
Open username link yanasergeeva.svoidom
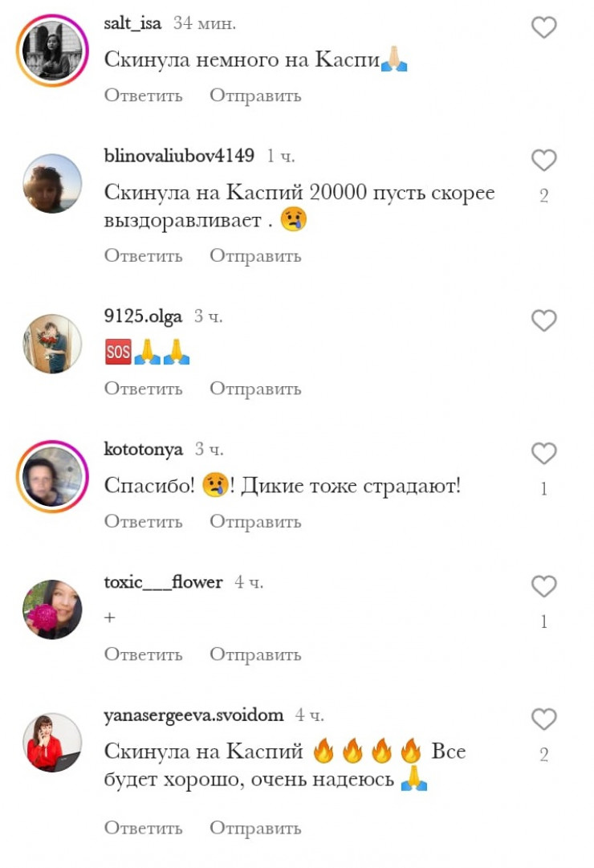tap(193, 715)
